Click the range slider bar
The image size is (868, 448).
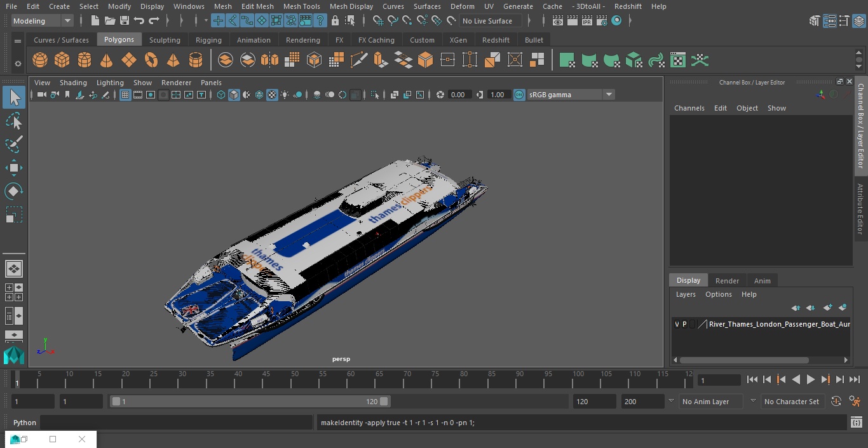click(250, 402)
